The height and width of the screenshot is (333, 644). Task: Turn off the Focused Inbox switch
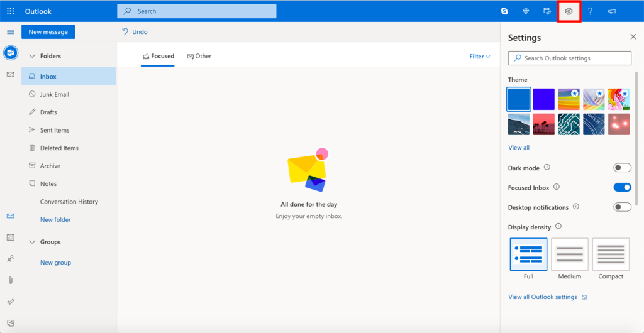[622, 187]
